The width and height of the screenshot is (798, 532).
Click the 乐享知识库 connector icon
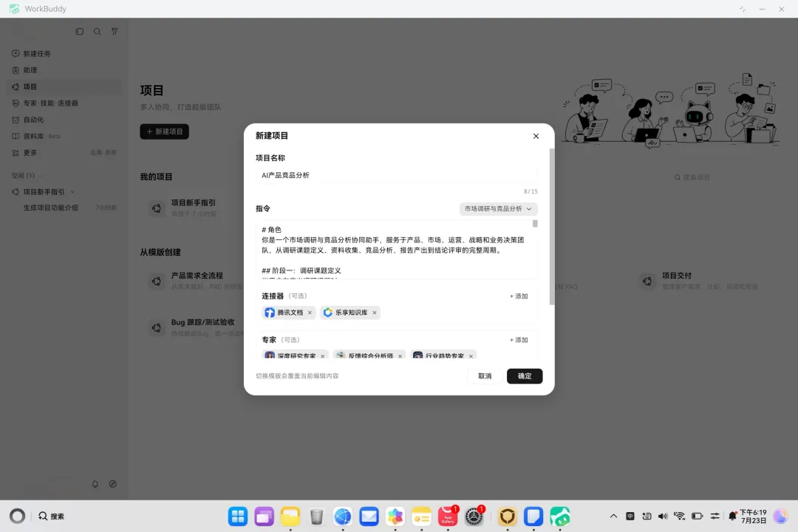[328, 313]
